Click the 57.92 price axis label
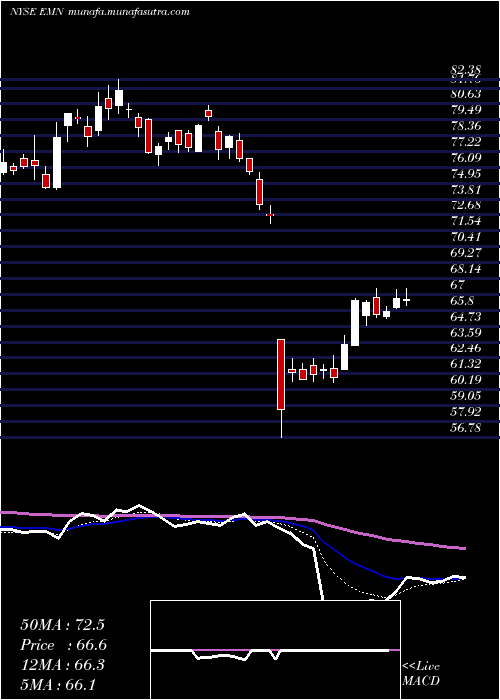This screenshot has width=500, height=700. tap(466, 412)
